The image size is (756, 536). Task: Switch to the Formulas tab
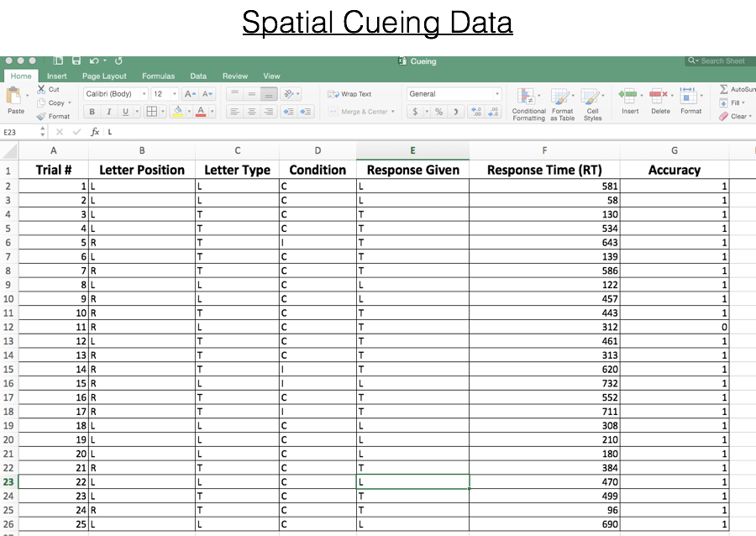158,76
